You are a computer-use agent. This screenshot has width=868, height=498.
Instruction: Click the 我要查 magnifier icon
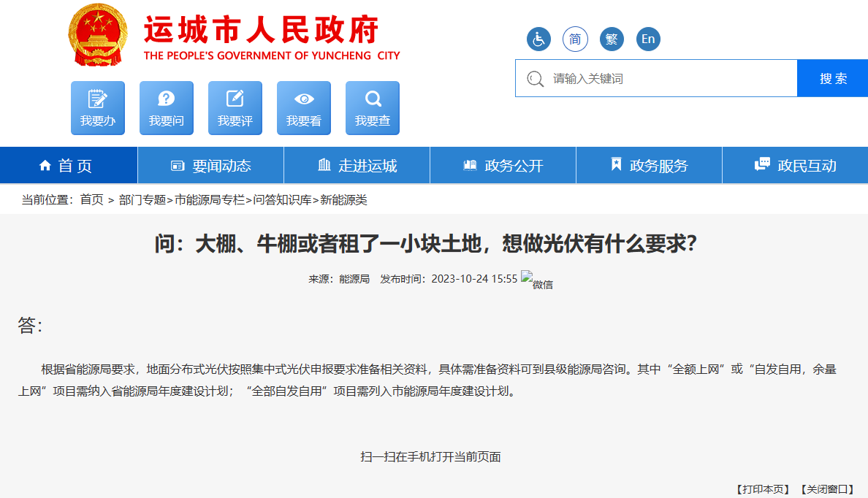point(373,108)
